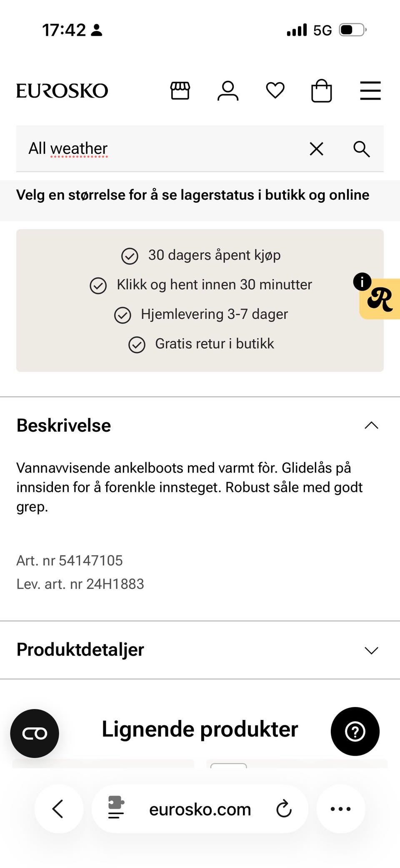Tap the browser back arrow

pyautogui.click(x=59, y=808)
